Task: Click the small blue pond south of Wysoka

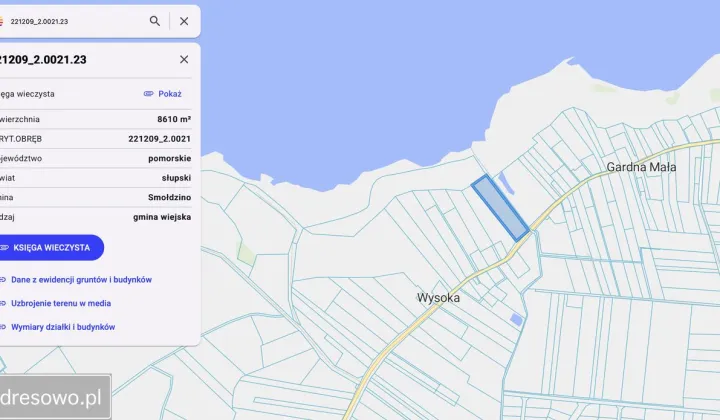Action: 516,319
